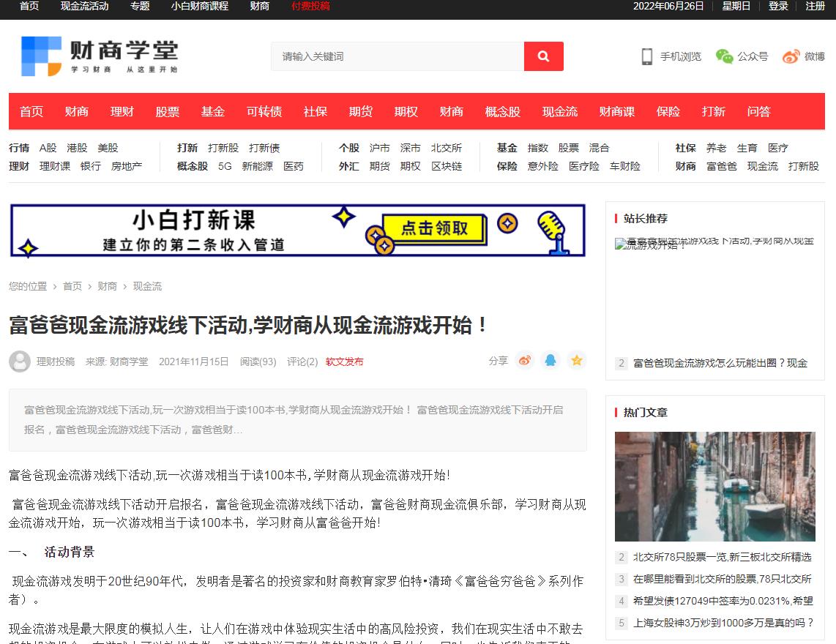Viewport: 836px width, 644px height.
Task: Open 北交所78只股票一览 hot article
Action: point(723,557)
